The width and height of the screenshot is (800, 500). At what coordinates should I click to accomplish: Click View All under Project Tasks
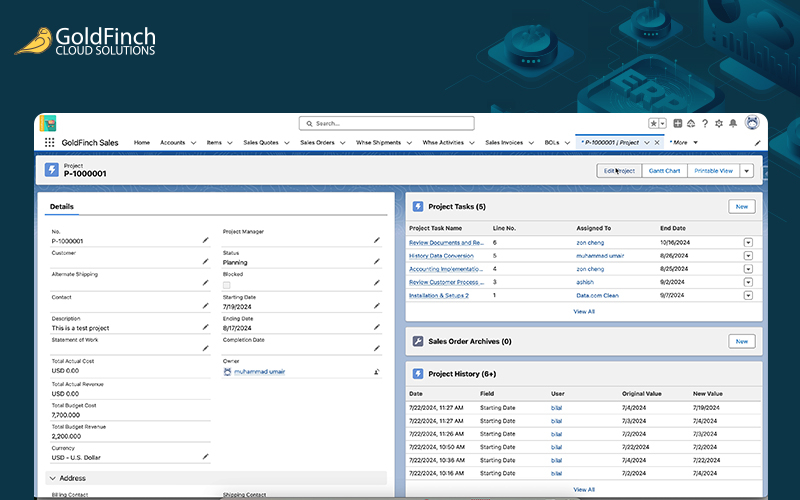[584, 312]
